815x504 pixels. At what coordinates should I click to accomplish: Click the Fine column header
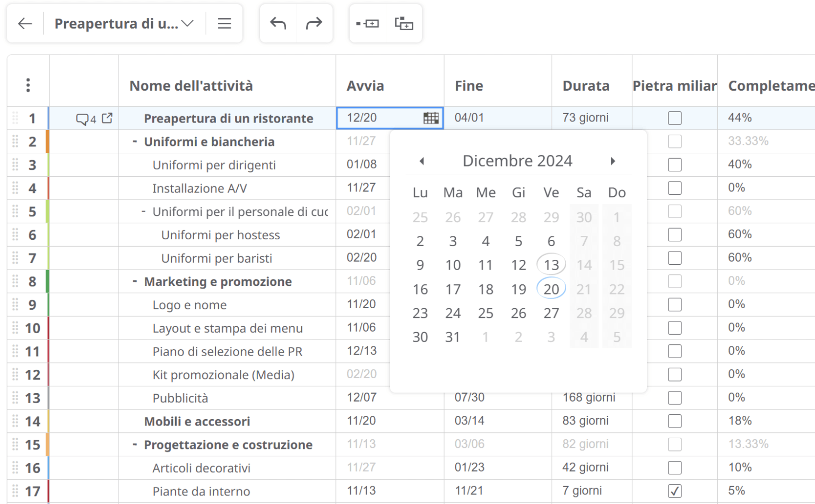click(x=469, y=85)
